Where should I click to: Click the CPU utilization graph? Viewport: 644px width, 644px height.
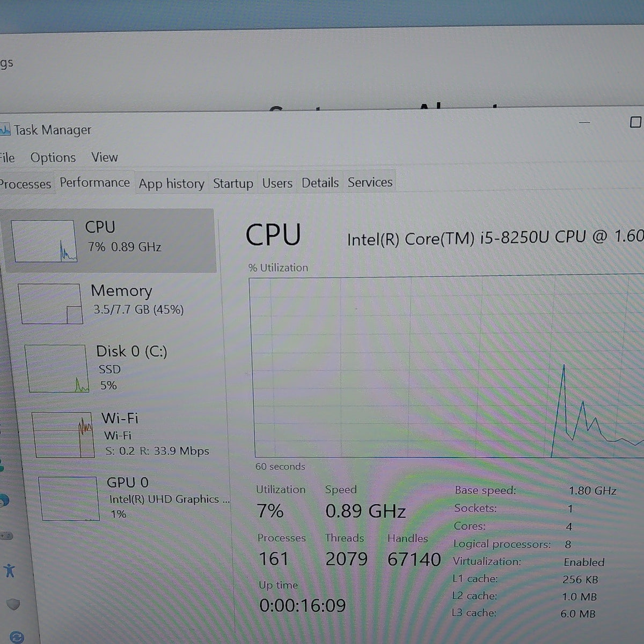tap(447, 367)
